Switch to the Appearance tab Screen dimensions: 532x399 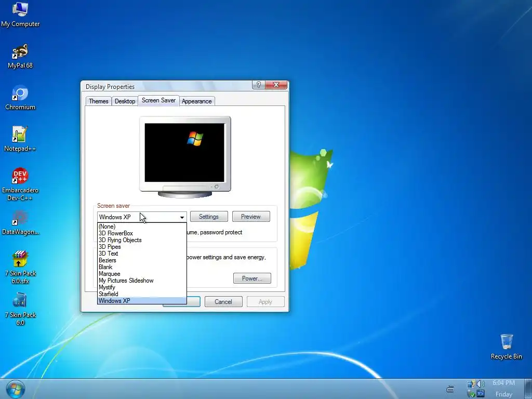point(197,101)
